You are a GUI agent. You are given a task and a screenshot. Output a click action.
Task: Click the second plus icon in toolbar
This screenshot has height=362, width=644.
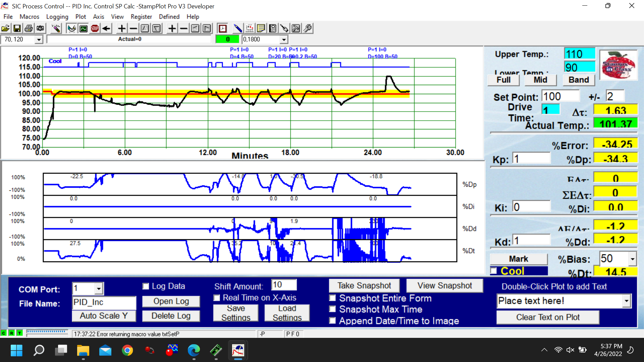click(172, 28)
